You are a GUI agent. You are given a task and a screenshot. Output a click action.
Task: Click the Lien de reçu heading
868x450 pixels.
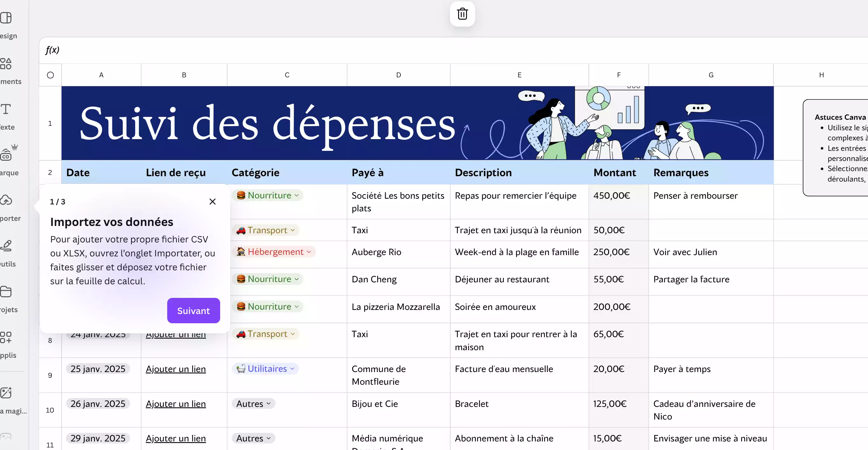coord(175,173)
